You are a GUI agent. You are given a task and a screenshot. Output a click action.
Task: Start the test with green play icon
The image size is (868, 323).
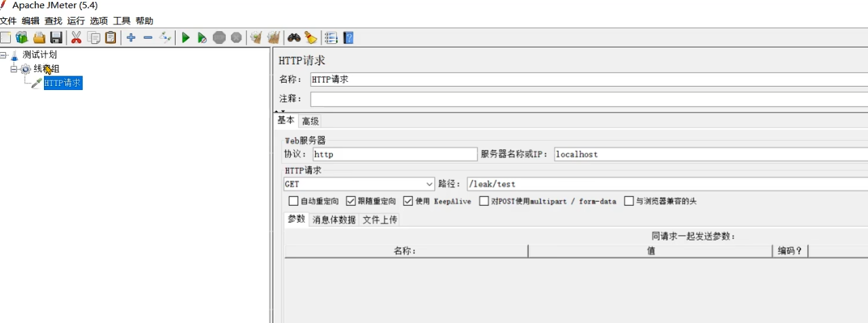click(x=185, y=38)
